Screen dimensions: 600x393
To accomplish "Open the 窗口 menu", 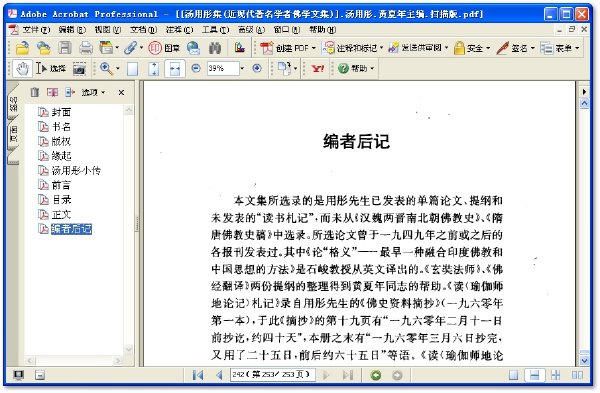I will (287, 29).
